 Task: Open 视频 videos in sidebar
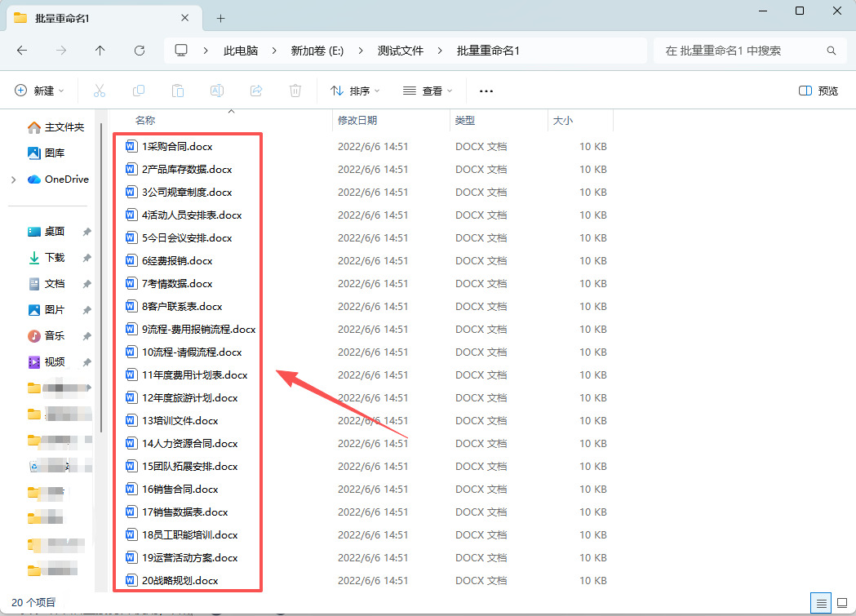(46, 362)
